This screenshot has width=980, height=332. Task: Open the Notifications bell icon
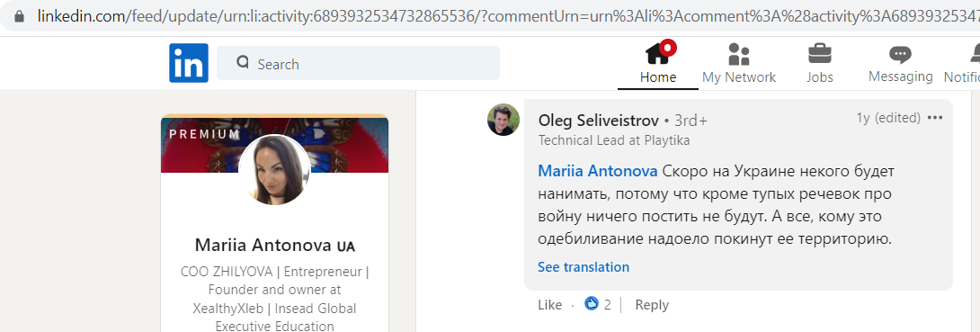tap(975, 54)
